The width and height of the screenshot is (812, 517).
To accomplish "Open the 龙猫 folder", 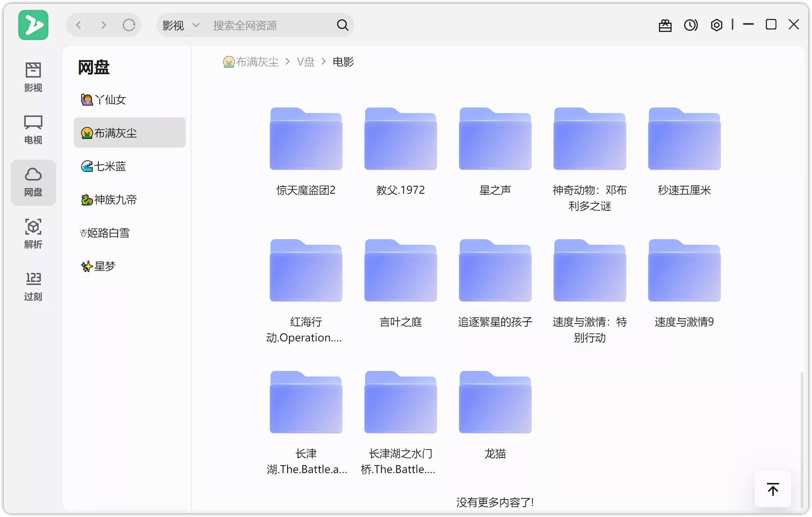I will pyautogui.click(x=495, y=402).
